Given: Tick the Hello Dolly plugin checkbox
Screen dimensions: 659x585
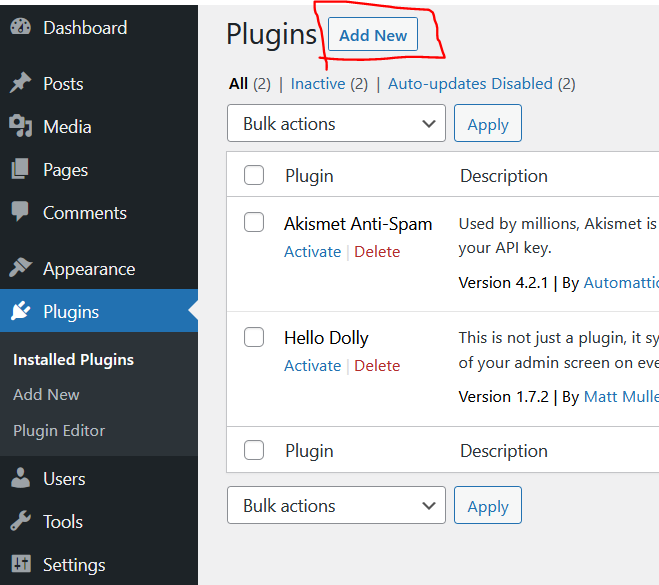Looking at the screenshot, I should click(254, 336).
